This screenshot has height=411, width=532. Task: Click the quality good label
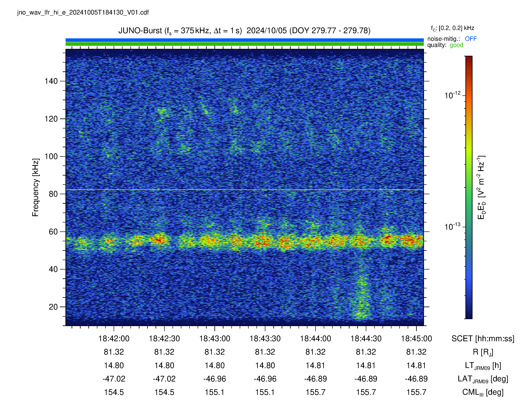(x=445, y=45)
